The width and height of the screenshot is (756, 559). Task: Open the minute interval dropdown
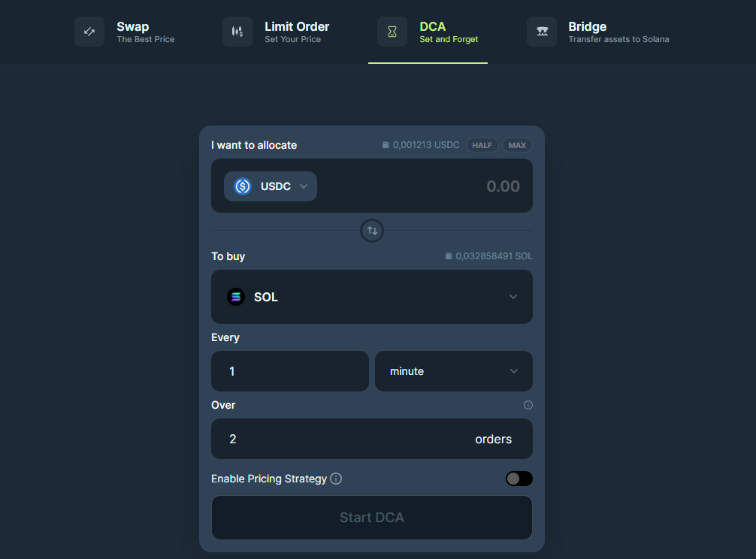pyautogui.click(x=454, y=371)
